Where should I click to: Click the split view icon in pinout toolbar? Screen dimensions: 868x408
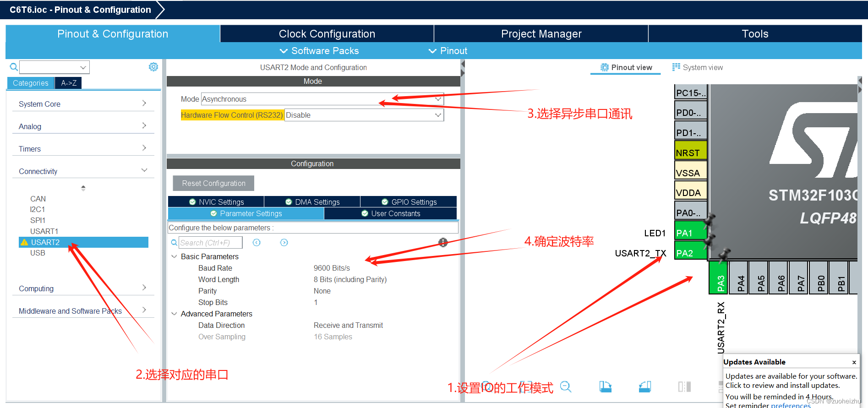point(684,387)
